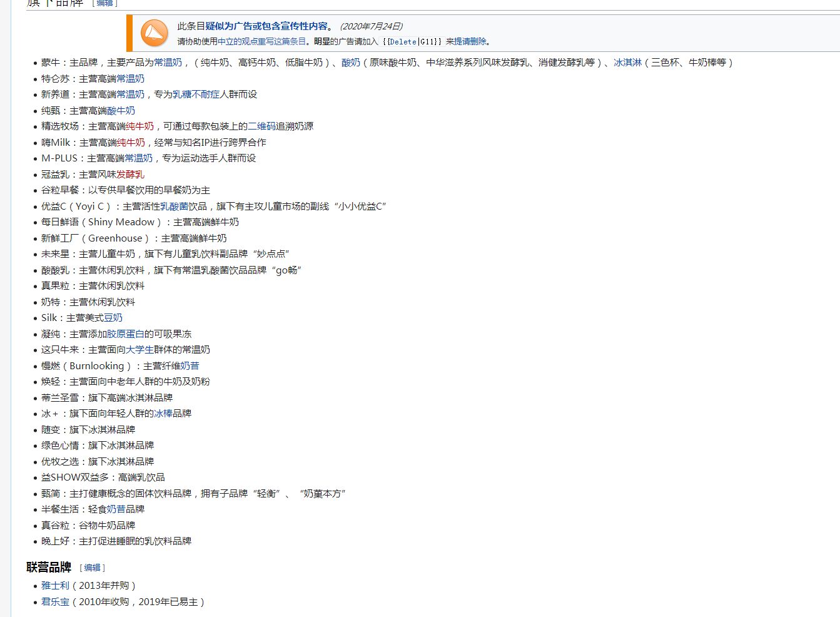Screen dimensions: 840x617
Task: Open the 乳酸菌 link in the 优益C row
Action: (x=174, y=207)
